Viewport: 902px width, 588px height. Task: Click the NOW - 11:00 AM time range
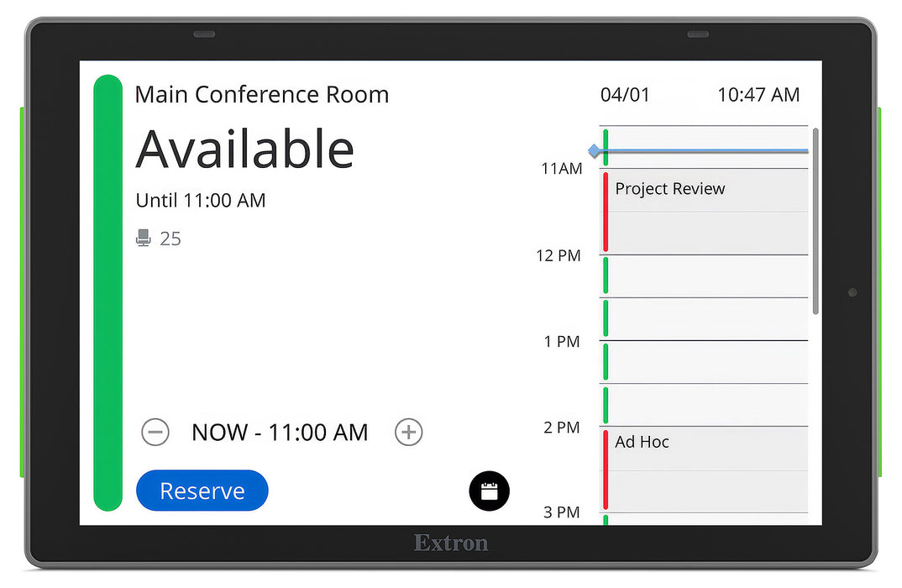coord(280,432)
